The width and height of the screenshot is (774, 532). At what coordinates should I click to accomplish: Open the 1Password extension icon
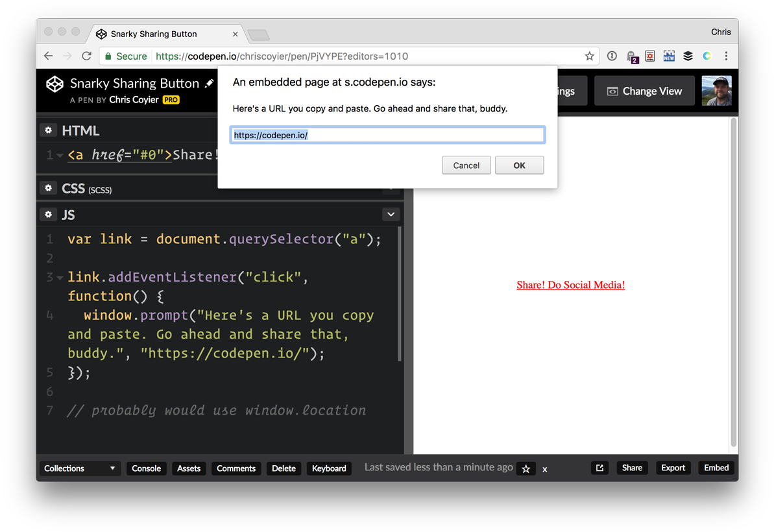pos(612,56)
